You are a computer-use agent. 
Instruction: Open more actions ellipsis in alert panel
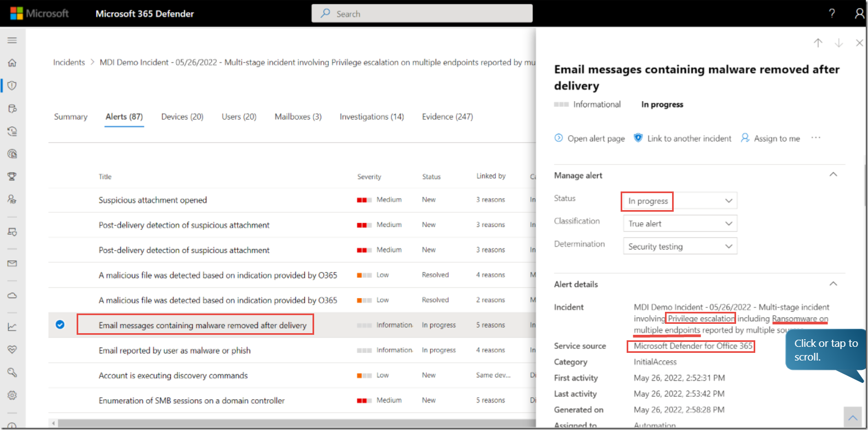click(816, 138)
